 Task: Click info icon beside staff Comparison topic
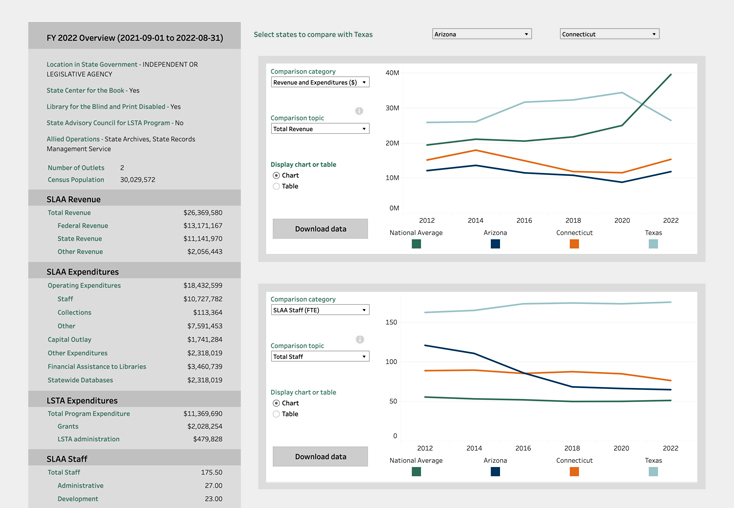point(360,339)
